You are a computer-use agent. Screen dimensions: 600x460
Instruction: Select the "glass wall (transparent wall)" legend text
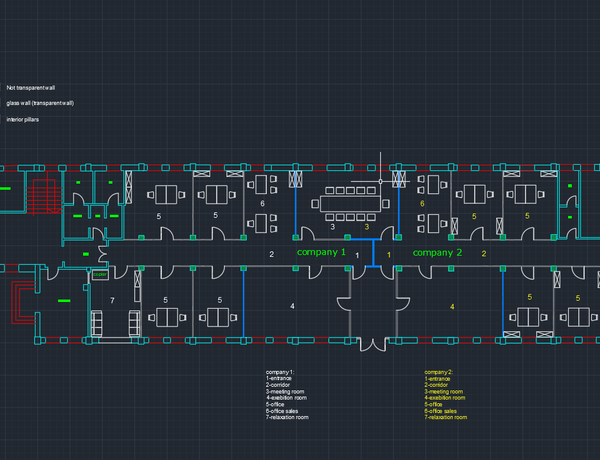tap(40, 103)
